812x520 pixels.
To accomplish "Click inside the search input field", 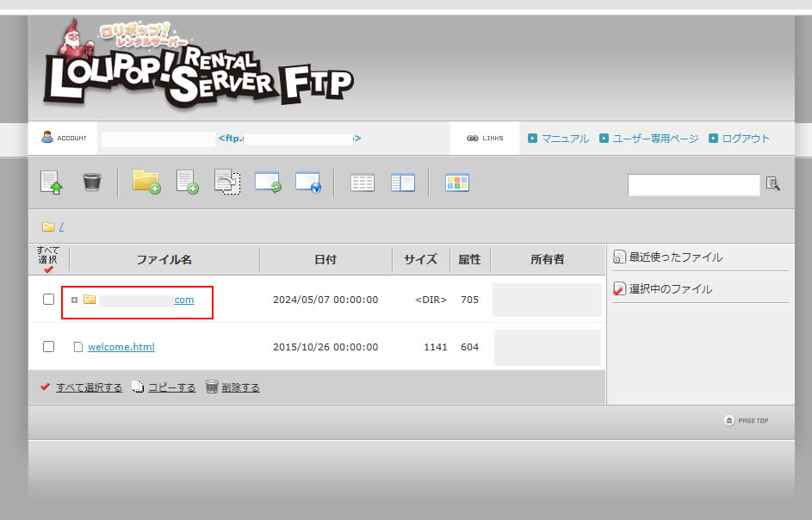I will tap(693, 184).
